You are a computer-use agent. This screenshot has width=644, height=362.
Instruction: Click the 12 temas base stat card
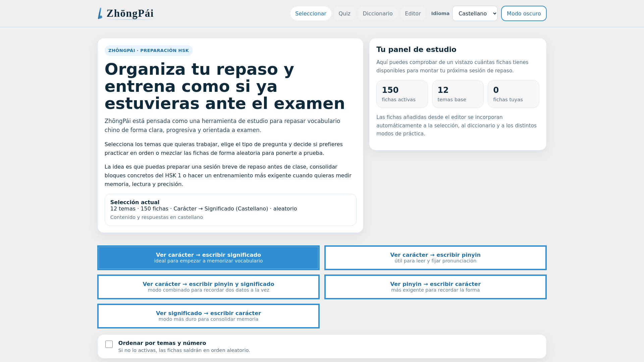458,94
